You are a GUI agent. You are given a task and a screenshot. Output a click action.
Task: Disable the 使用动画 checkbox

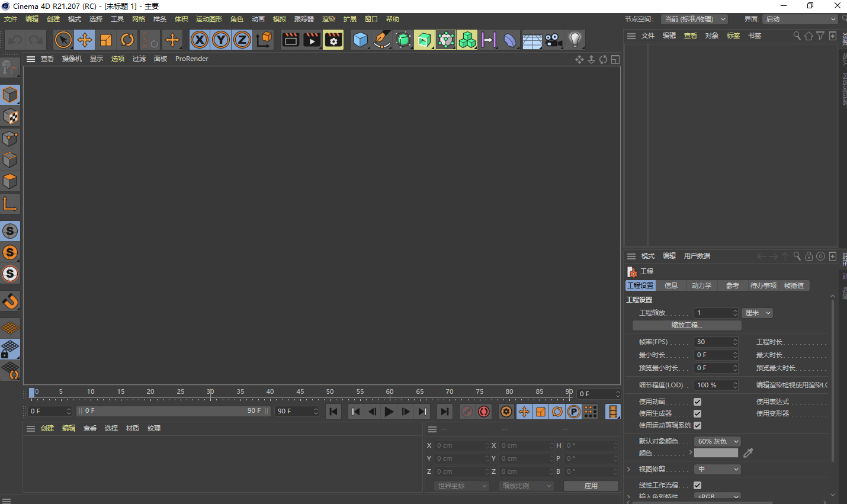(697, 401)
